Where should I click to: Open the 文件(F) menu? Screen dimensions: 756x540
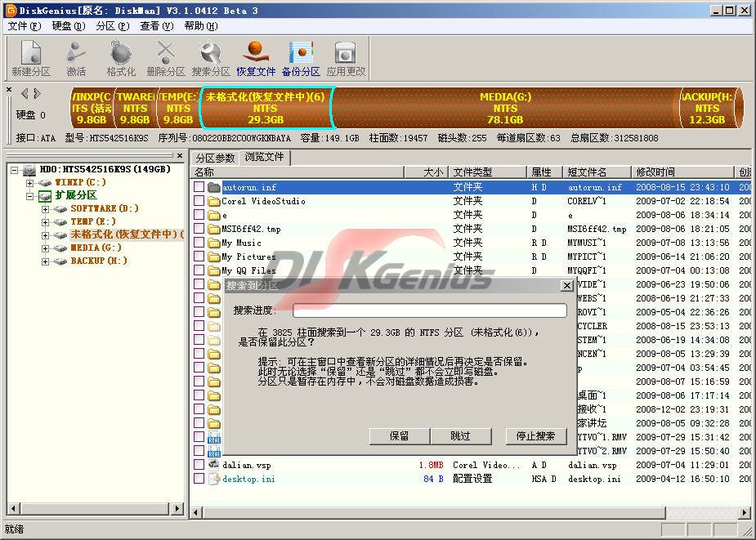click(x=25, y=26)
